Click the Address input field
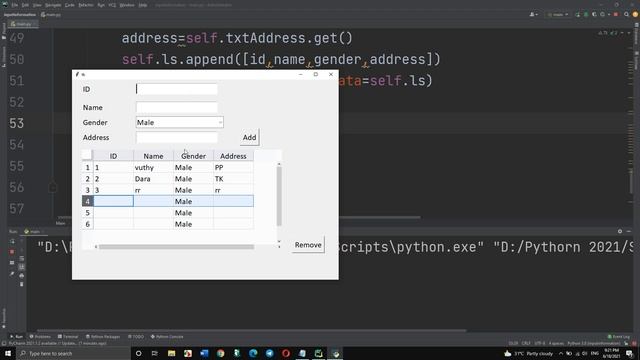Viewport: 640px width, 360px height. [x=177, y=138]
